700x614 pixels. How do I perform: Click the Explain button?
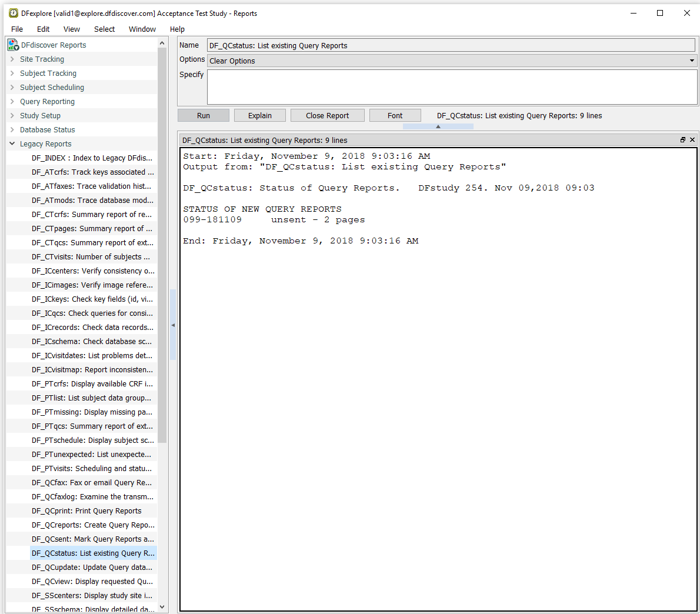click(259, 115)
